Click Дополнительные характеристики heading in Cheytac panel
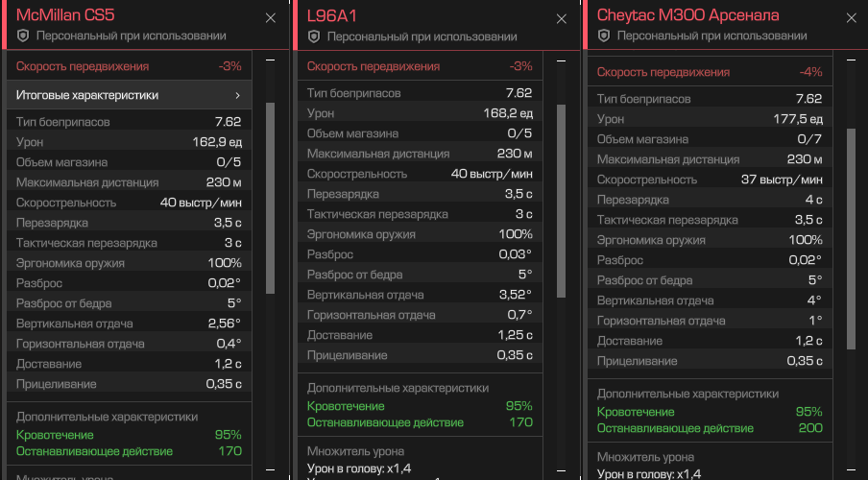868x480 pixels. [x=687, y=394]
